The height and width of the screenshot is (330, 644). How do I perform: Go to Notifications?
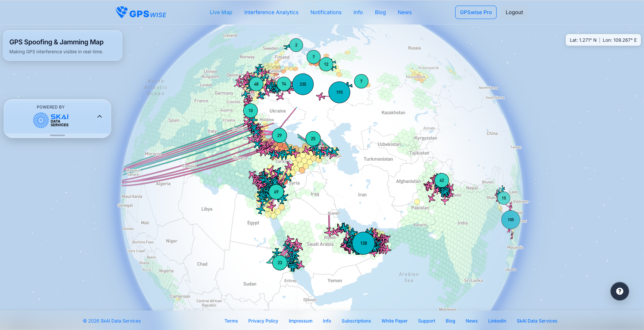tap(326, 12)
